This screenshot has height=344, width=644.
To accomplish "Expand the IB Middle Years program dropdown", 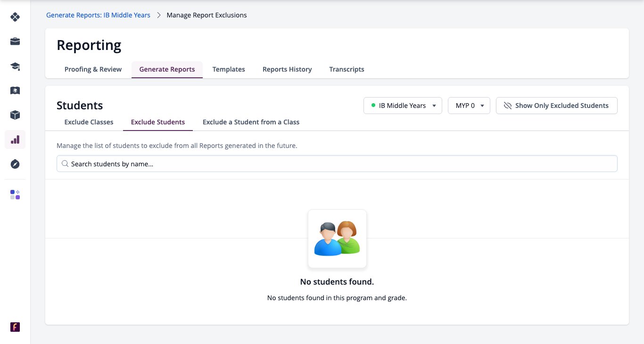I will [x=403, y=106].
